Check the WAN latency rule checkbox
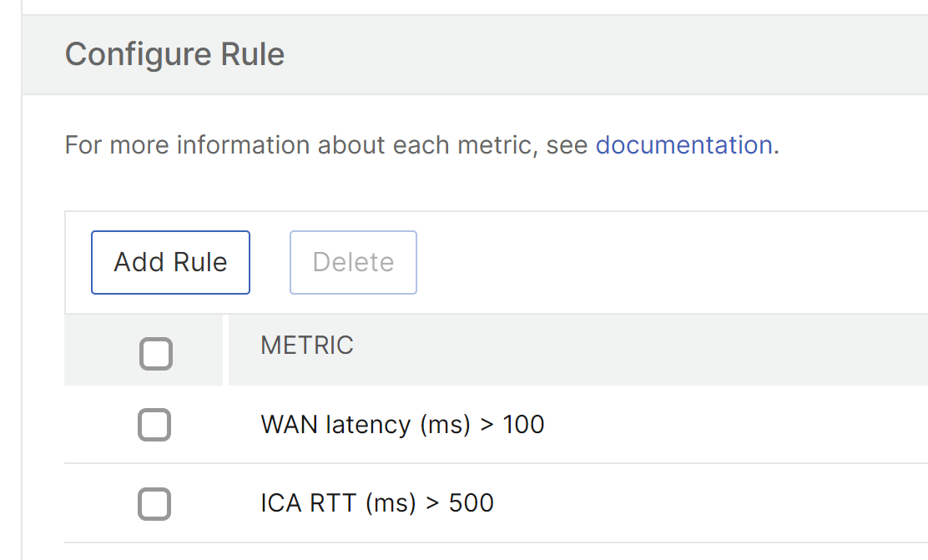This screenshot has width=928, height=560. point(154,425)
